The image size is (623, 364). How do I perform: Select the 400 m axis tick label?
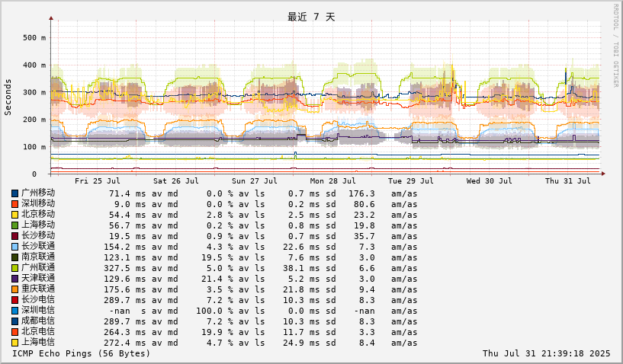point(34,65)
